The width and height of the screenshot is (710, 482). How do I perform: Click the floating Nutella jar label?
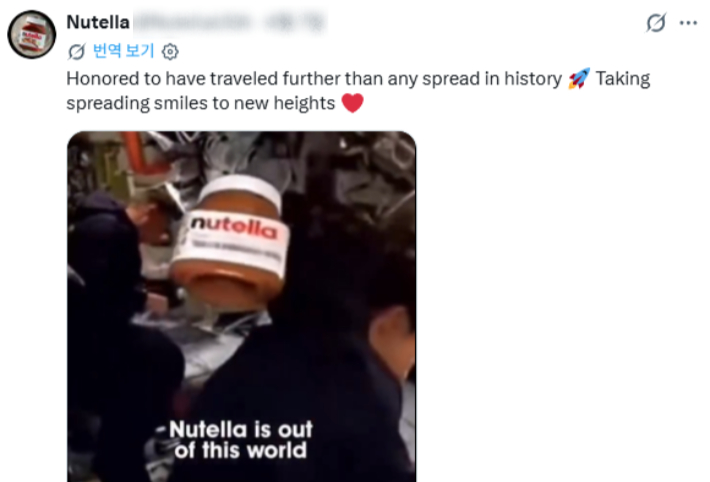(235, 237)
